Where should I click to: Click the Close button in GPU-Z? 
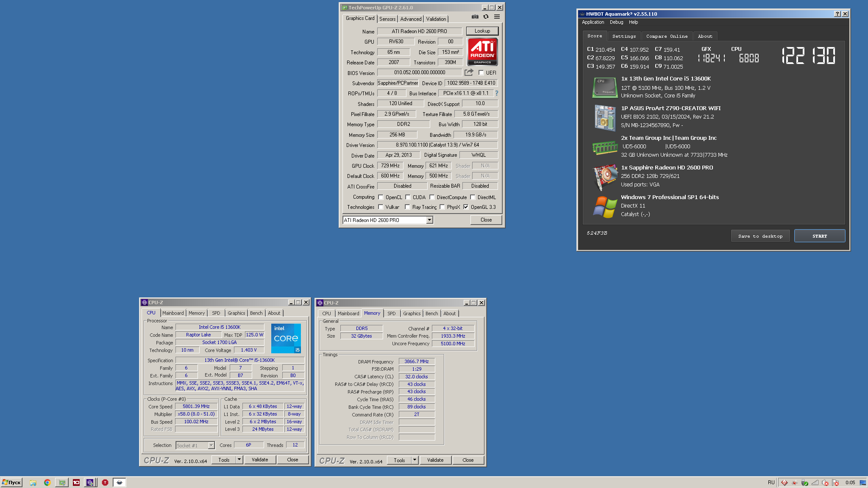coord(486,220)
